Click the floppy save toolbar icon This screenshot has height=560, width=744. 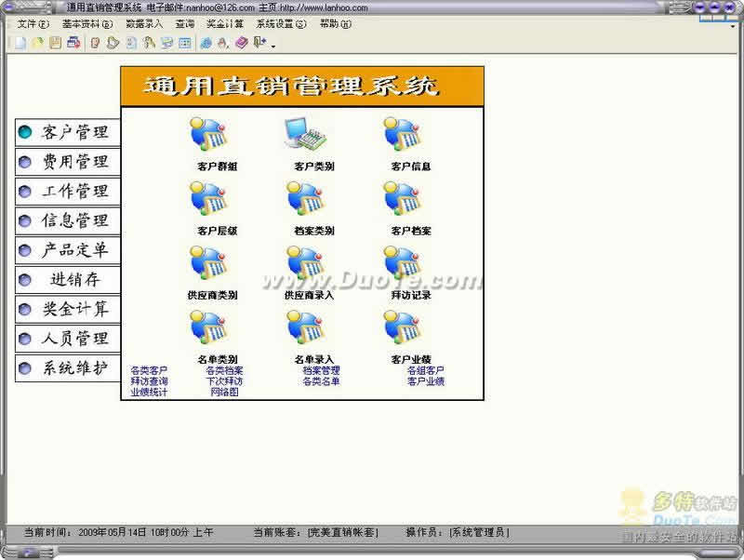[55, 43]
